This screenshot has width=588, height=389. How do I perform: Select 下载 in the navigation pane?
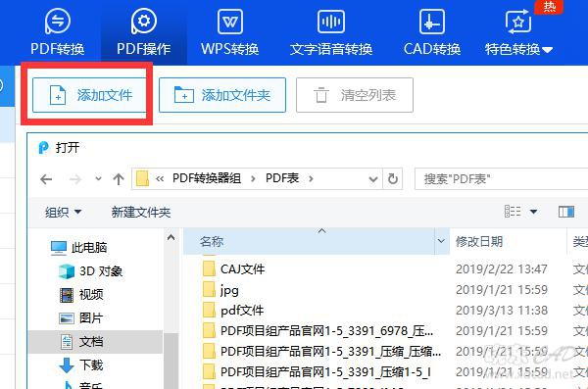pos(81,365)
